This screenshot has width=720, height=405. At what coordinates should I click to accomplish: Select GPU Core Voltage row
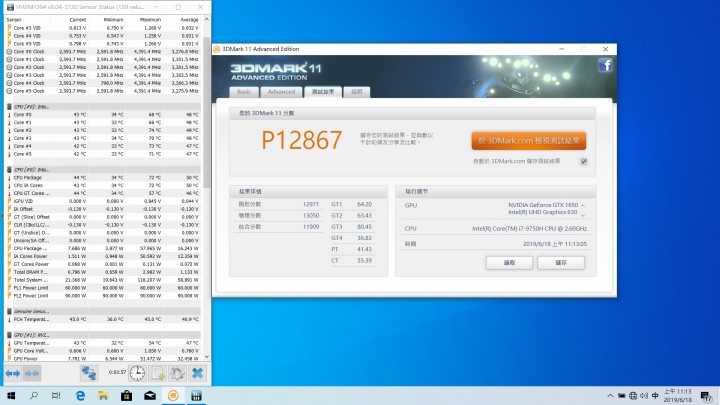coord(103,350)
